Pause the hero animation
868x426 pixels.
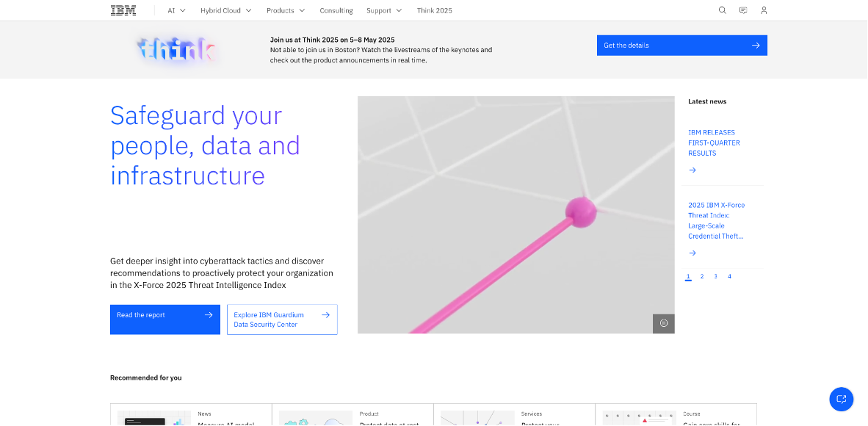click(663, 323)
